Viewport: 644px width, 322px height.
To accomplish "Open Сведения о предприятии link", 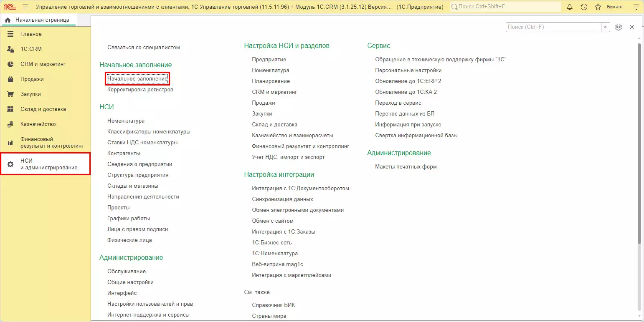I will pyautogui.click(x=140, y=164).
